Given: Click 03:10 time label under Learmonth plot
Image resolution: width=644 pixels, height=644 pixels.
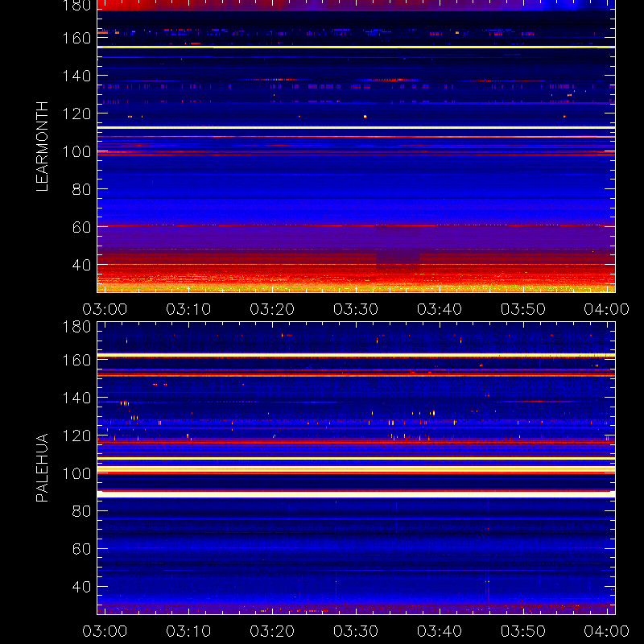Looking at the screenshot, I should point(188,309).
